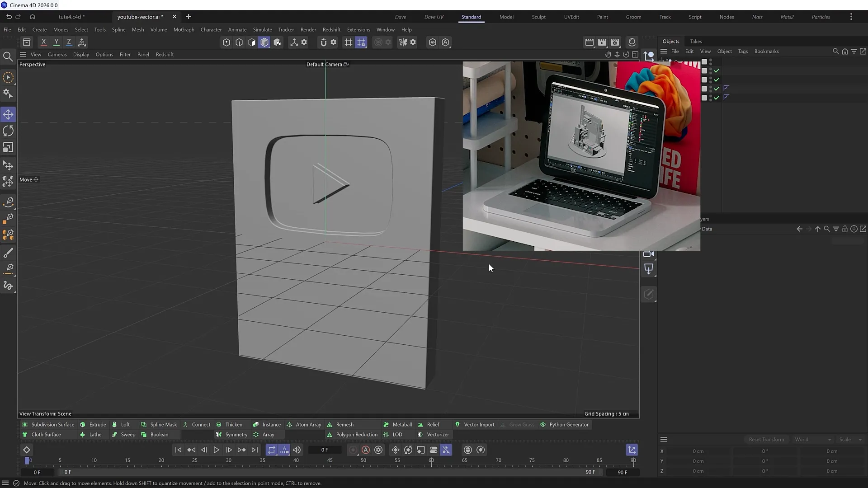Click the Subdivision Surface generator
The image size is (868, 488).
(x=48, y=424)
